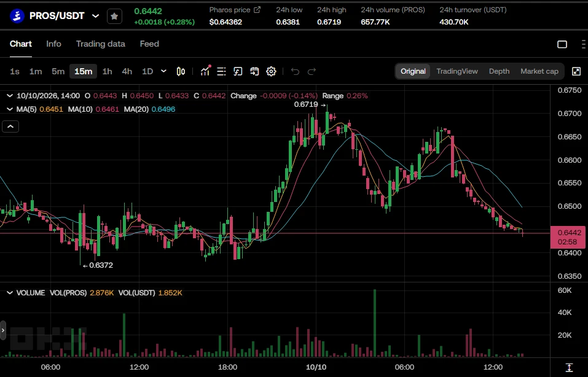
Task: Click the current price tag 0.6442
Action: (568, 237)
